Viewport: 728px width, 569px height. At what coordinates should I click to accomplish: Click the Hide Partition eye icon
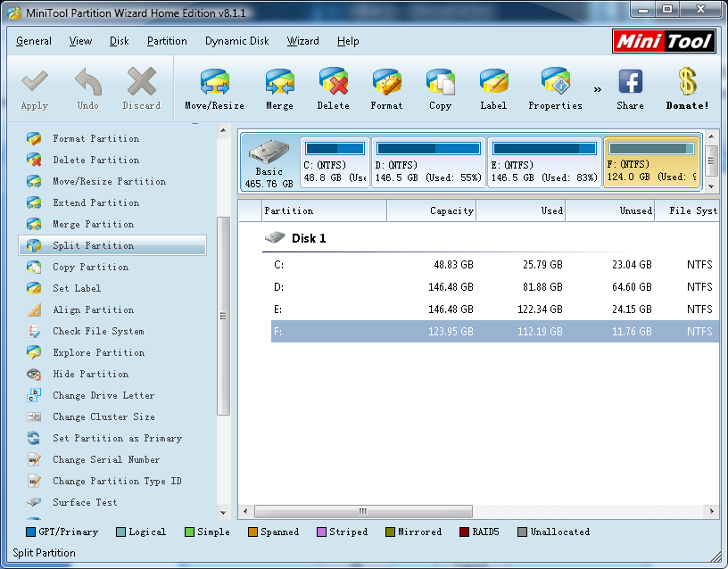(34, 374)
